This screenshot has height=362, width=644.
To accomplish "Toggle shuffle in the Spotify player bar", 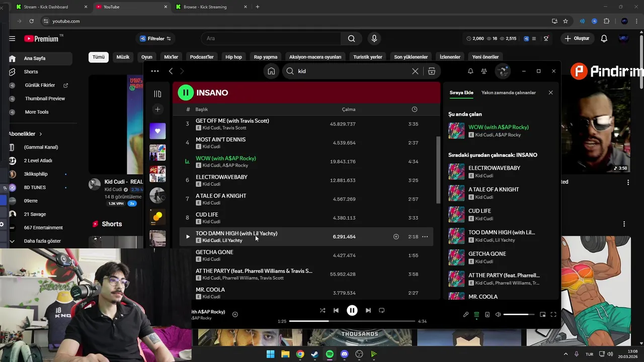I will tap(323, 310).
